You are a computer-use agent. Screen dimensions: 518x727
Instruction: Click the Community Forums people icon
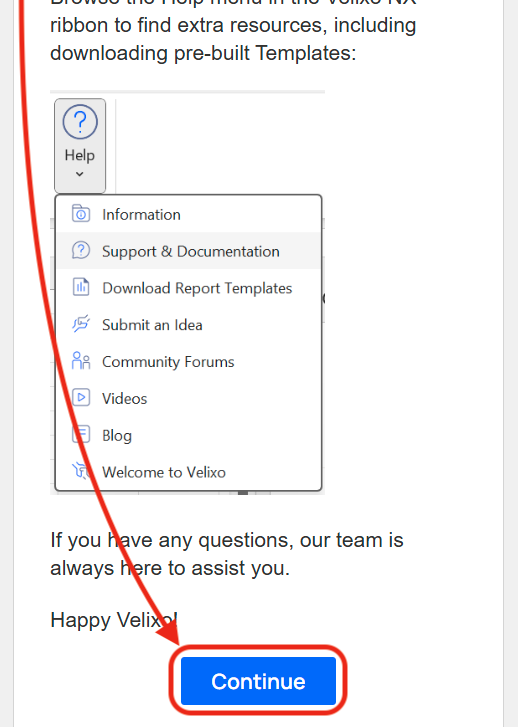click(81, 360)
